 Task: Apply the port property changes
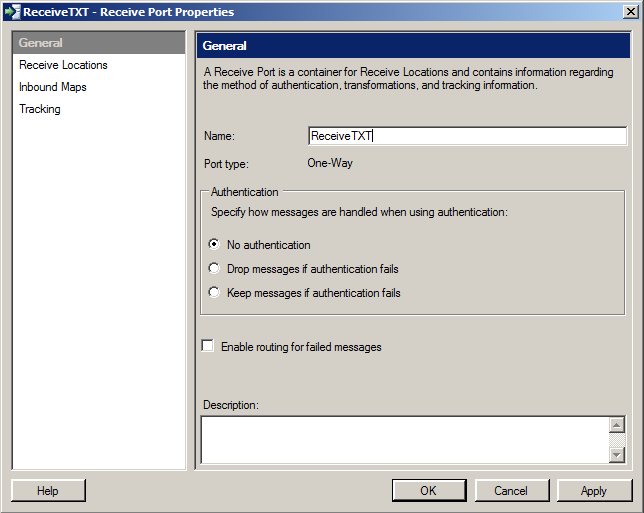(x=594, y=490)
